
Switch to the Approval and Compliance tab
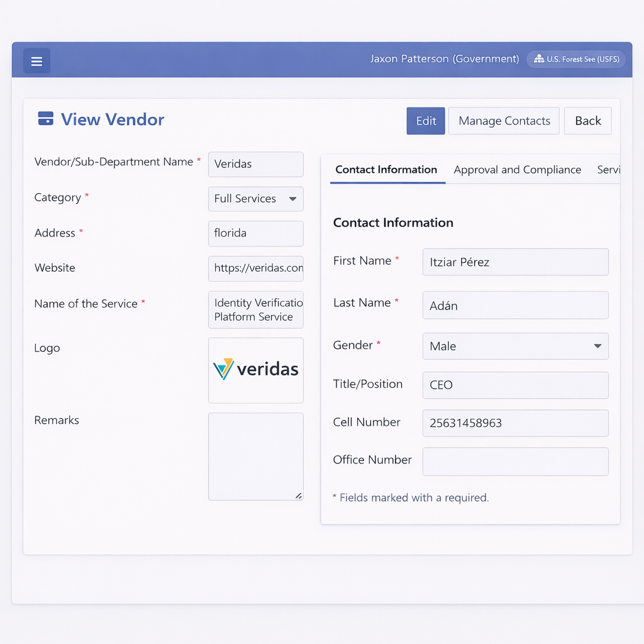[517, 170]
